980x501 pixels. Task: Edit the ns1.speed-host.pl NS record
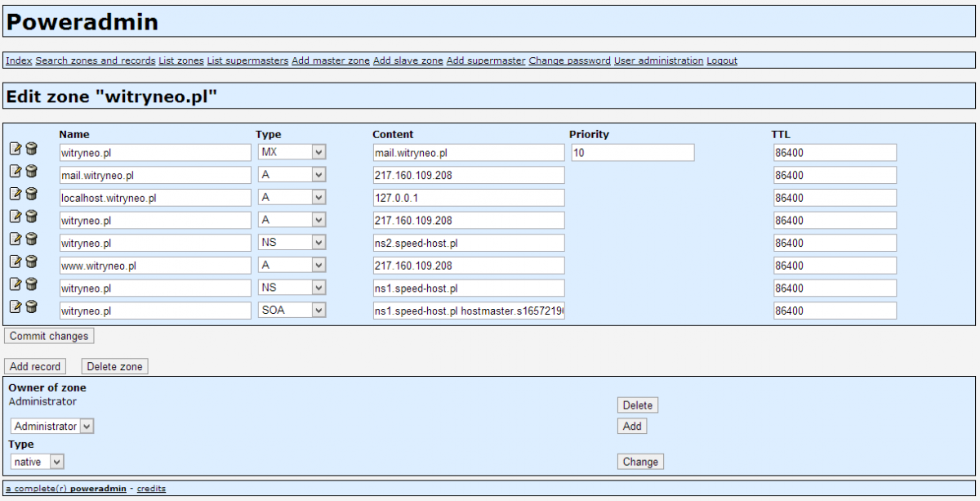tap(16, 284)
